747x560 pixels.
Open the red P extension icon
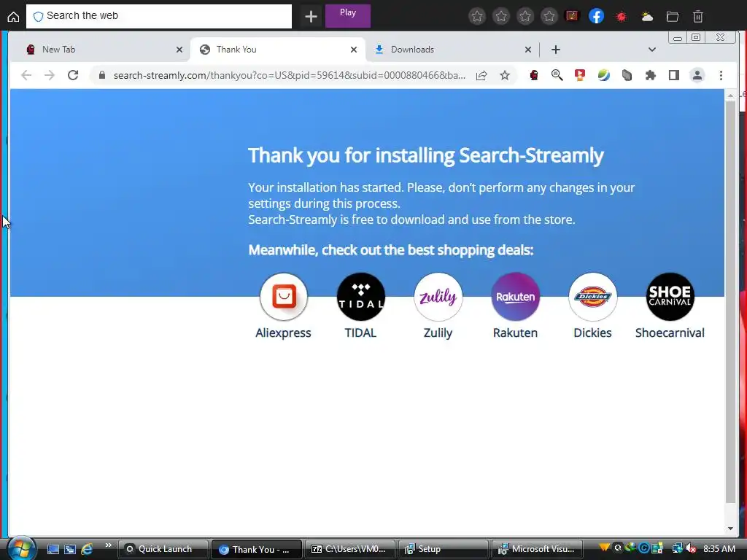(580, 75)
